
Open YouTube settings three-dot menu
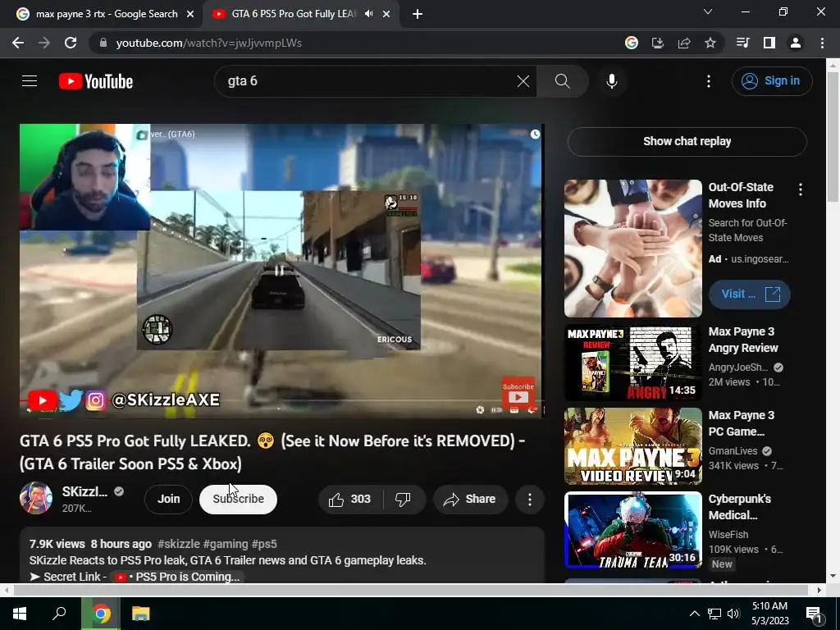pos(708,81)
